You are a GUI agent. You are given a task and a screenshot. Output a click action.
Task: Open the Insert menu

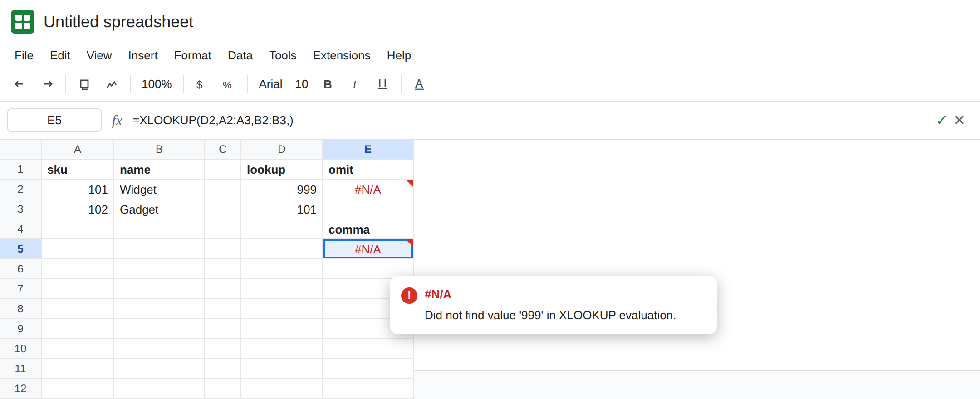click(143, 55)
